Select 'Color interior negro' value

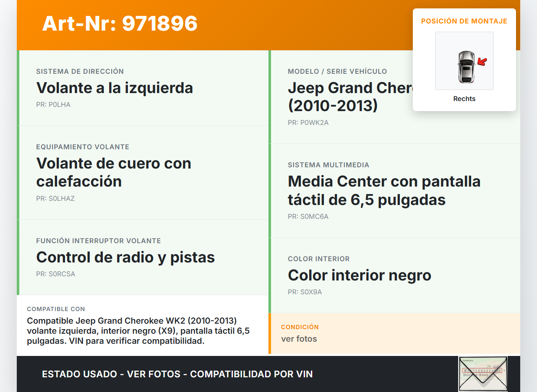coord(360,275)
